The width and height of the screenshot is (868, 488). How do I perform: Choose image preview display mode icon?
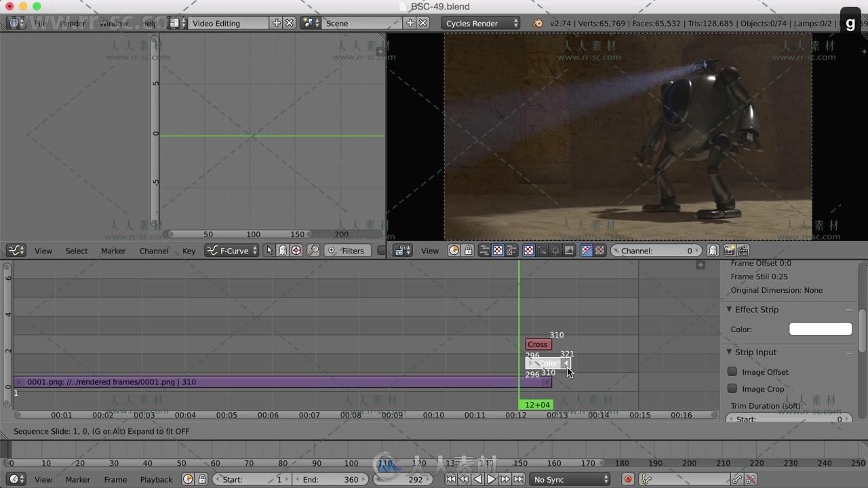pyautogui.click(x=529, y=251)
